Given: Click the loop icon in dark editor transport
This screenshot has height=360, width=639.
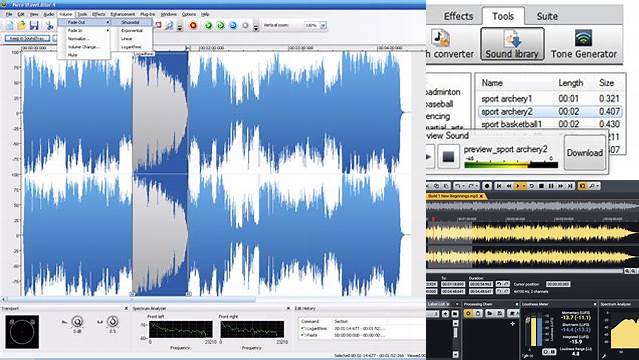Looking at the screenshot, I should [x=531, y=186].
